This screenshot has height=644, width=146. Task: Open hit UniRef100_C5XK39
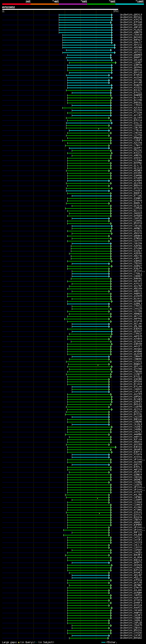click(x=131, y=35)
